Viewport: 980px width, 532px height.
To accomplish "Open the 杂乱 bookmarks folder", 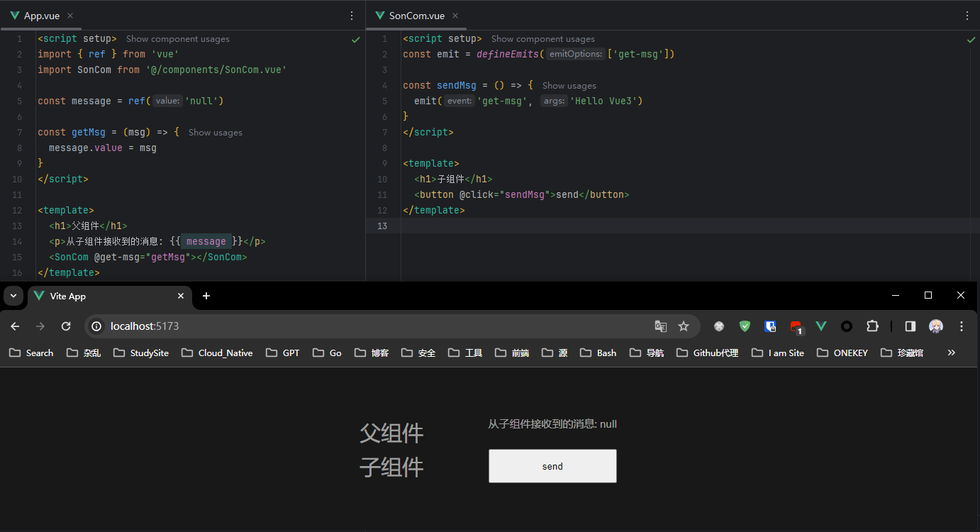I will click(84, 353).
